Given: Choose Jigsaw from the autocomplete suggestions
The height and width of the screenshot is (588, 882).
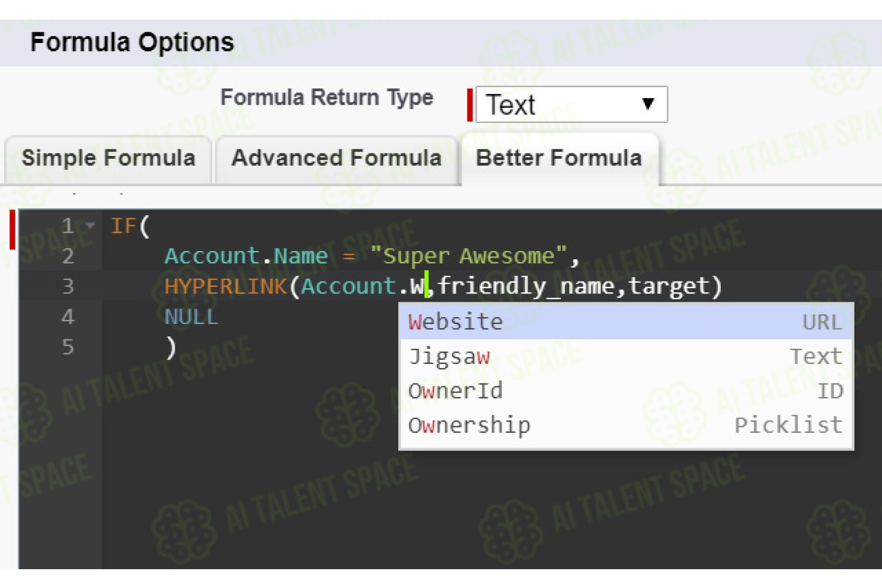Looking at the screenshot, I should point(626,356).
